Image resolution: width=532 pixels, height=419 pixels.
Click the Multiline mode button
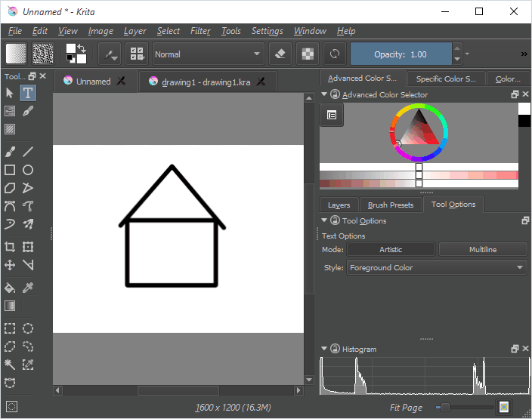click(x=482, y=249)
